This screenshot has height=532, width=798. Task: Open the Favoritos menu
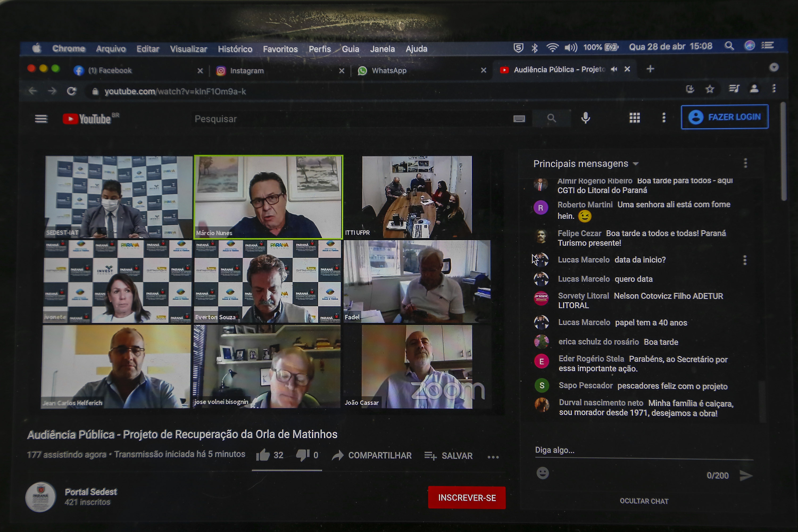280,49
